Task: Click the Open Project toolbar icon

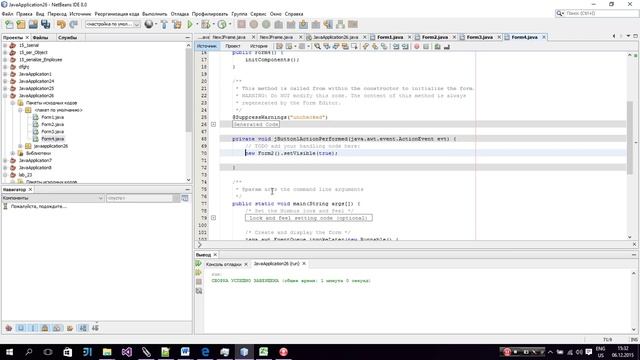Action: coord(33,24)
